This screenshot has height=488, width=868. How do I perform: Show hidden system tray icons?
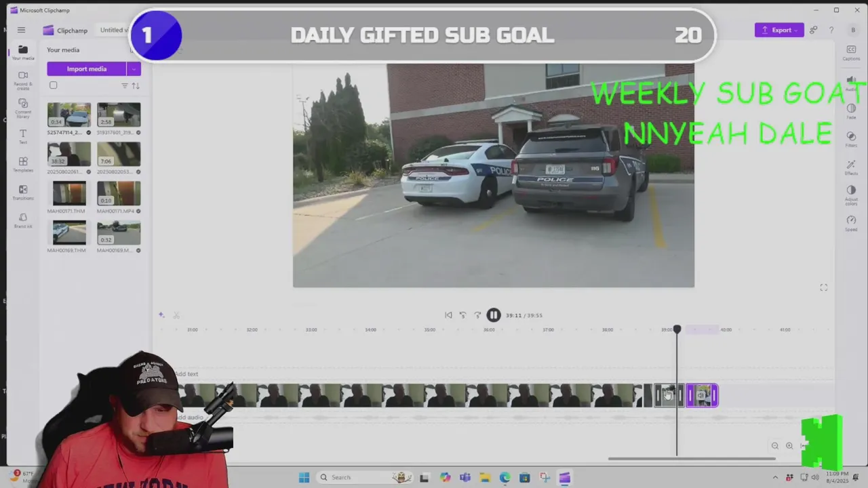tap(775, 477)
